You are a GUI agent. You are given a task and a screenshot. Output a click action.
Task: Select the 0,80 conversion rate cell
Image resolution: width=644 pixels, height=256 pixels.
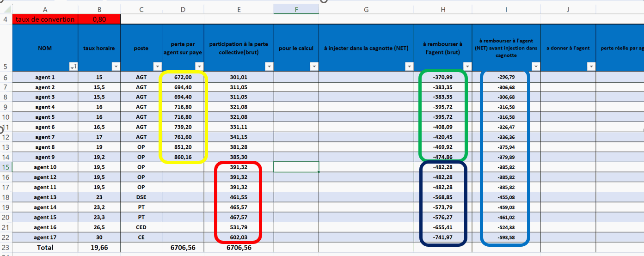tap(99, 19)
